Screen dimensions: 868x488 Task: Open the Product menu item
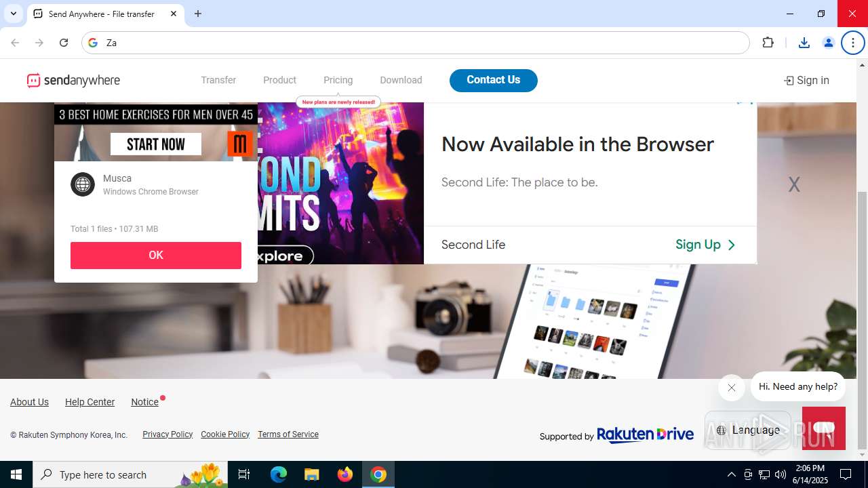279,80
